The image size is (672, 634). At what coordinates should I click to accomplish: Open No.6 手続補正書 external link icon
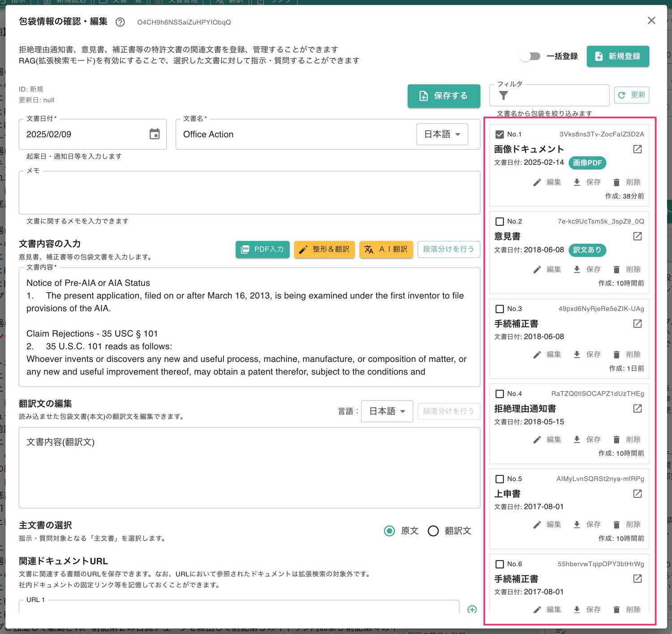coord(638,579)
